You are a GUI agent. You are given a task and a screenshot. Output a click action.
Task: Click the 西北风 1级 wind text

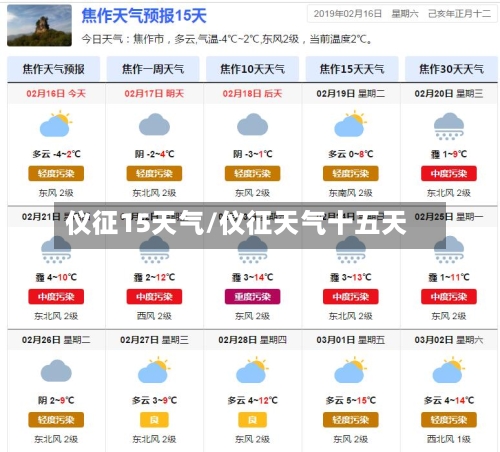pyautogui.click(x=449, y=439)
